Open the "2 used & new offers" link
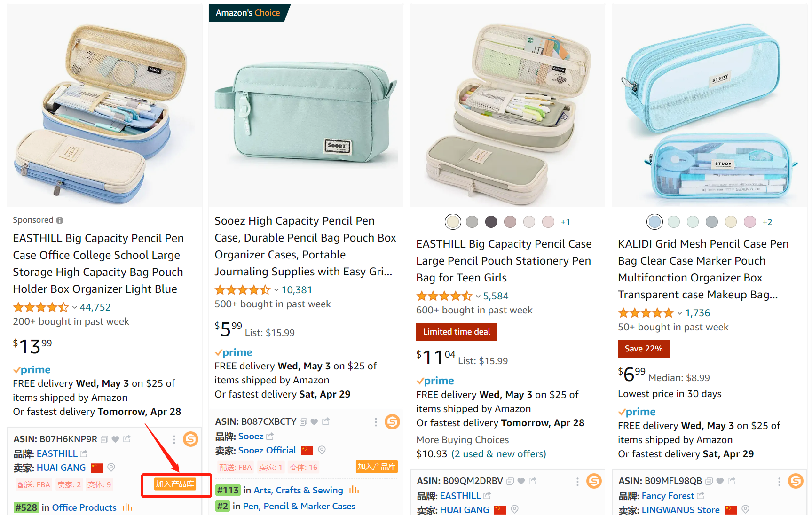 498,454
